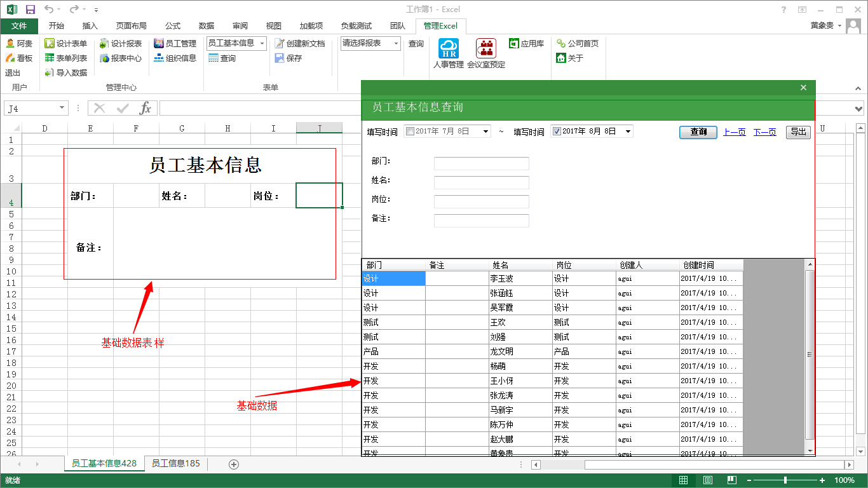This screenshot has height=488, width=868.
Task: Uncheck the 2017年8月8日 end date checkbox
Action: coord(557,132)
